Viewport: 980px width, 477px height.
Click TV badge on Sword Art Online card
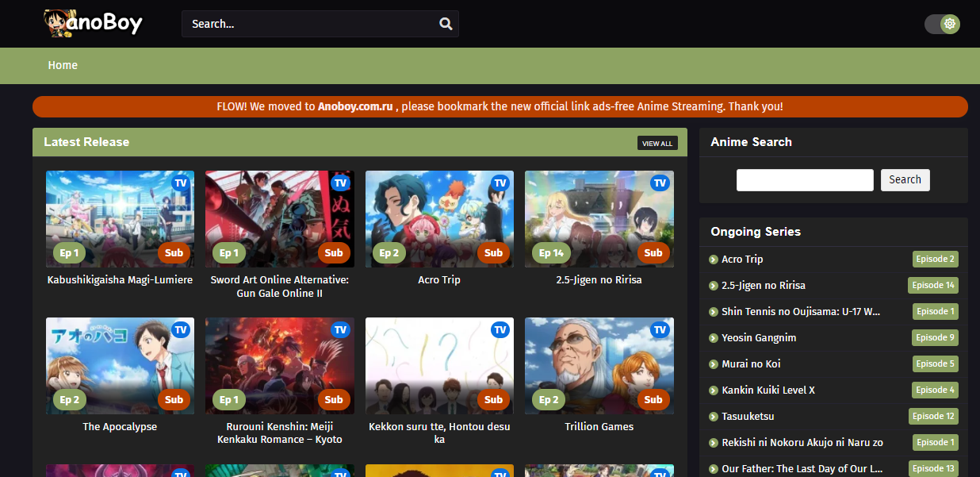341,183
